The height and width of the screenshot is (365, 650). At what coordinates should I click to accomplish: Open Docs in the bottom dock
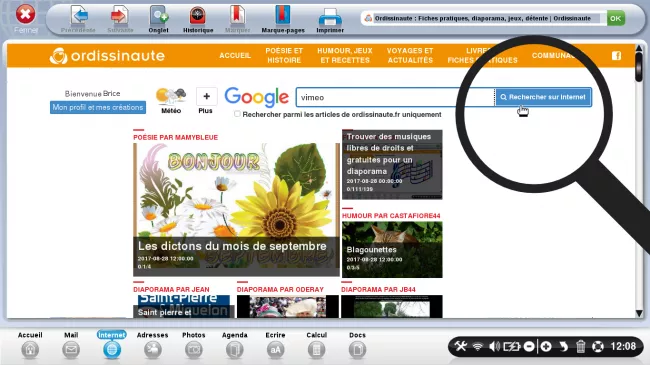point(357,345)
